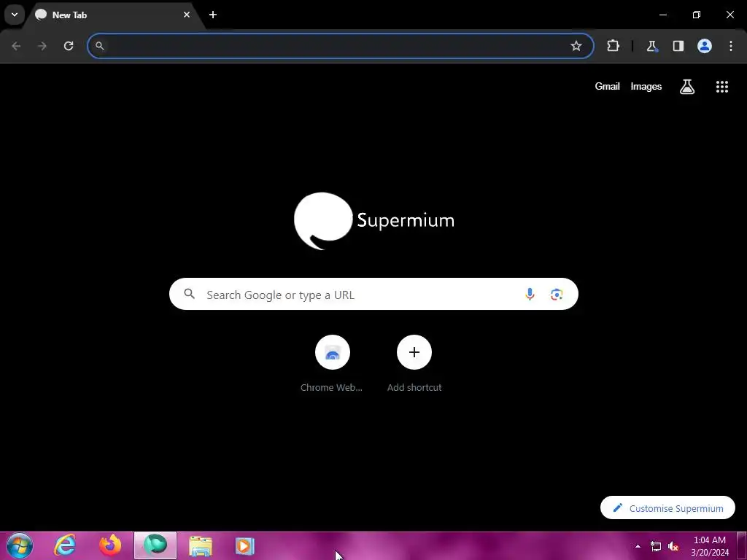Launch Internet Explorer from taskbar
The height and width of the screenshot is (560, 747).
tap(65, 545)
